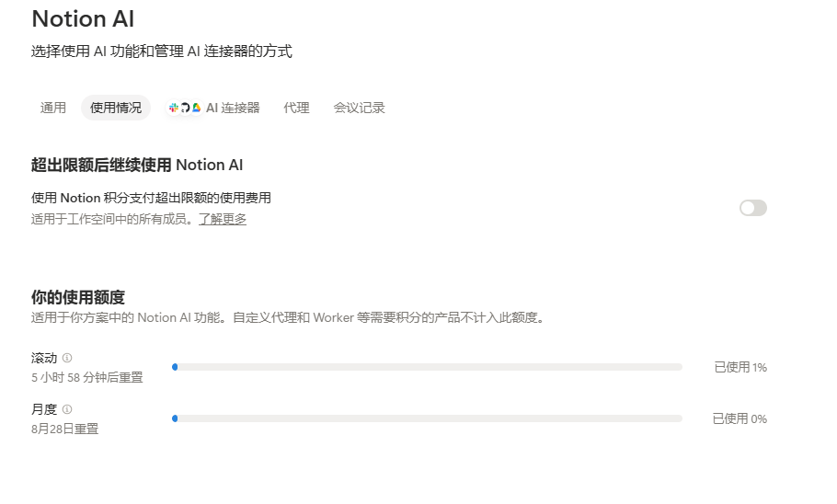Screen dimensions: 837x504
Task: Click the 已使用 1% text
Action: (740, 367)
